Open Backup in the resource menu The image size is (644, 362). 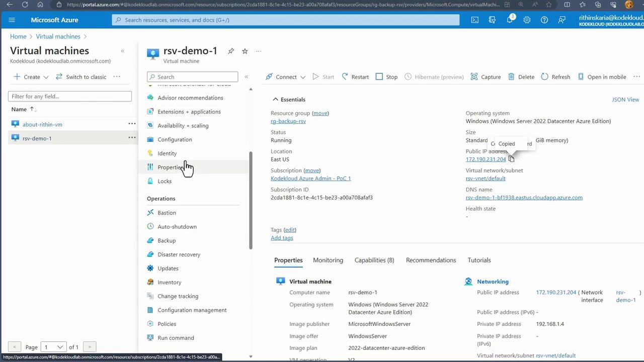pos(167,240)
